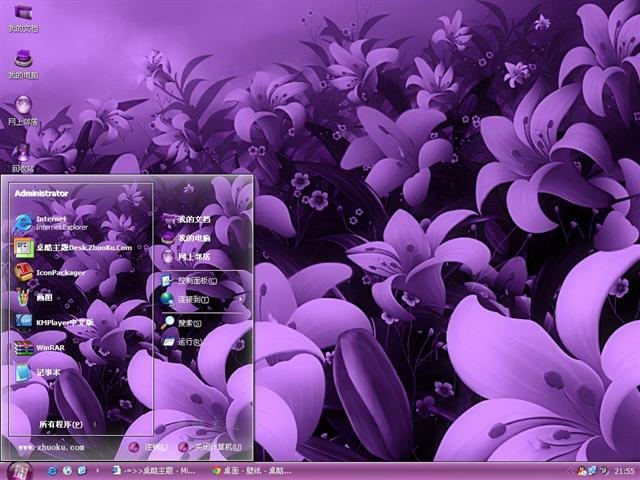640x480 pixels.
Task: Open the 我的文档 desktop icon
Action: (23, 17)
